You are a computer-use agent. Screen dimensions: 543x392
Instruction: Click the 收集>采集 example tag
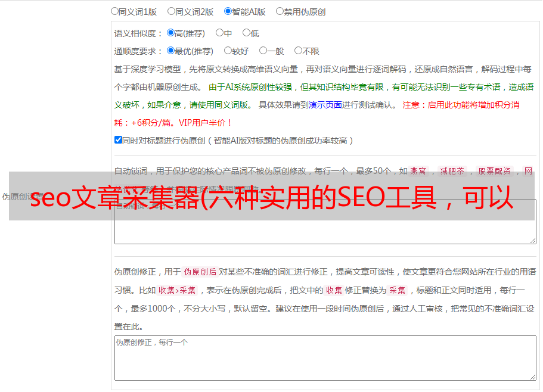177,291
